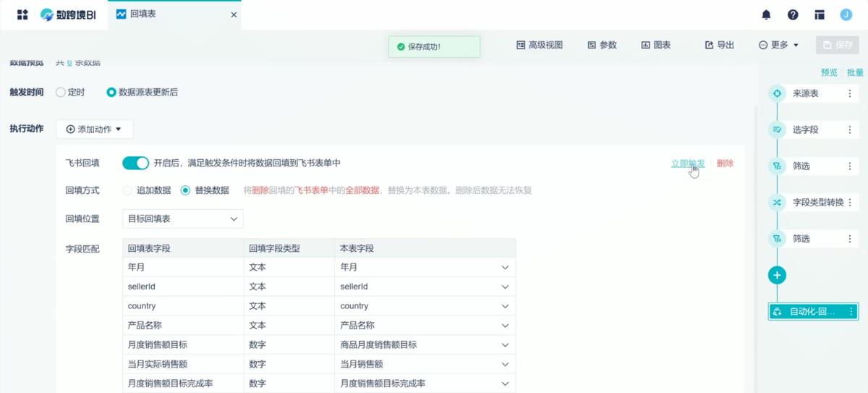Open the three-dot menu beside 来源表
This screenshot has width=868, height=393.
tap(850, 93)
